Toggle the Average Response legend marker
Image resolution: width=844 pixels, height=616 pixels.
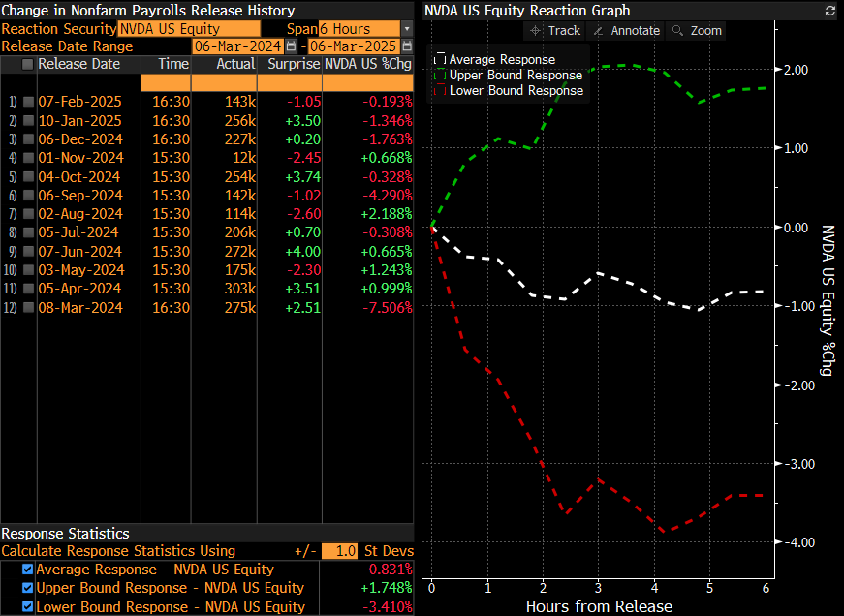click(x=440, y=60)
